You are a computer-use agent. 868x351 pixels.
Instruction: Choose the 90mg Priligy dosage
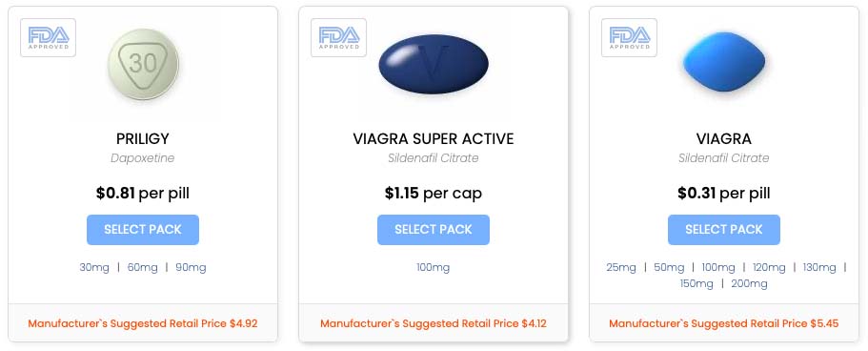click(x=191, y=268)
